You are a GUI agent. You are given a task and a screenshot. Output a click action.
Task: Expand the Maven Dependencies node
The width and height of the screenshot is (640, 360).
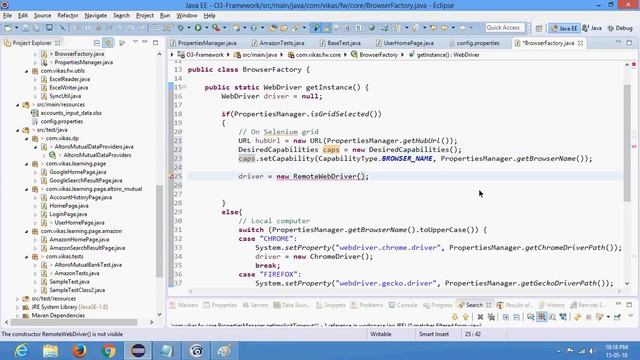pyautogui.click(x=18, y=316)
